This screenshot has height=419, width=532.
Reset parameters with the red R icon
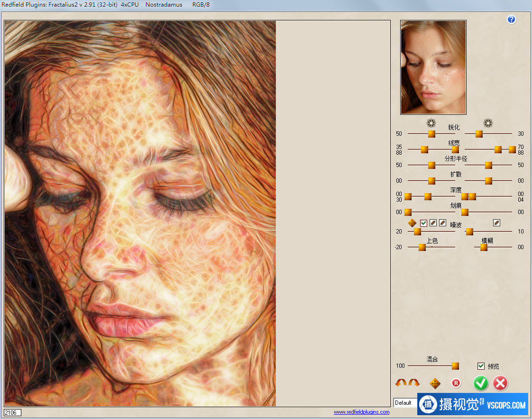[x=456, y=383]
